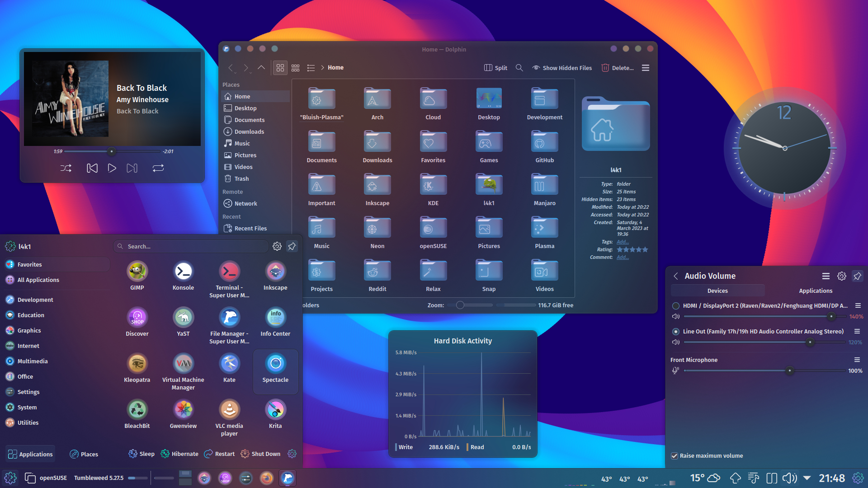Switch Dolphin to compact view mode
868x488 pixels.
point(296,68)
